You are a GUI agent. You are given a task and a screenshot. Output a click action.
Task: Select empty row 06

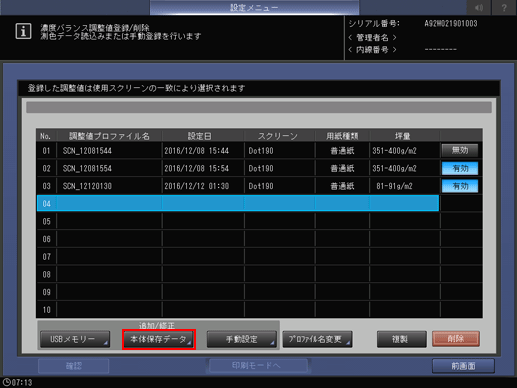point(238,239)
